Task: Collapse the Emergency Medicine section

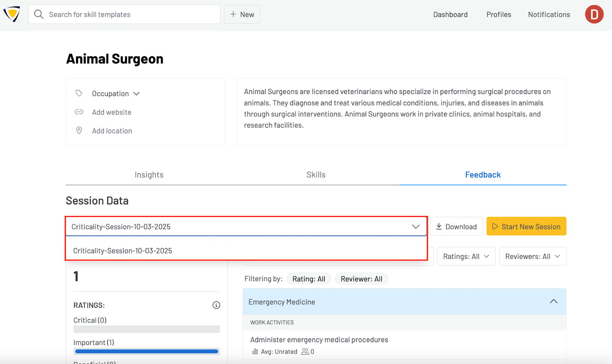Action: [553, 301]
